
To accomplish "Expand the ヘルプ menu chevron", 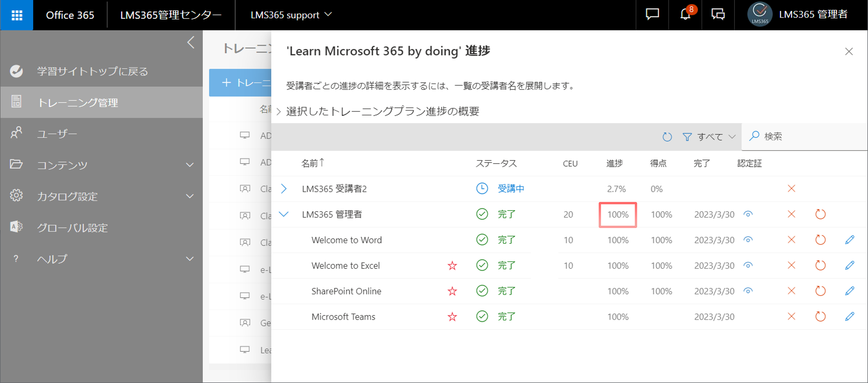I will point(190,259).
